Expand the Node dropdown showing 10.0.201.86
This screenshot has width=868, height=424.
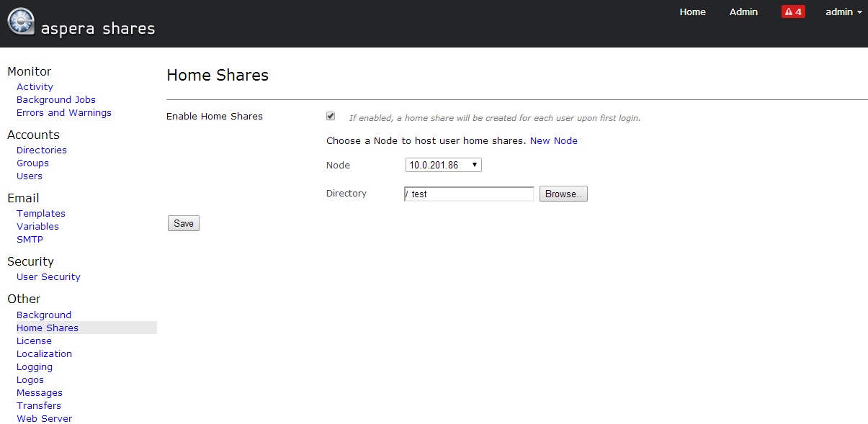443,165
